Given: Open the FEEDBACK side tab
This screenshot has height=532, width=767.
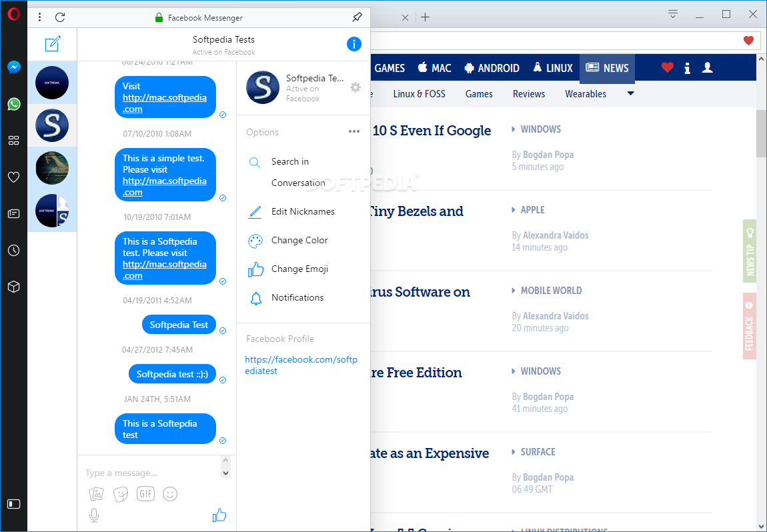Looking at the screenshot, I should [x=750, y=326].
